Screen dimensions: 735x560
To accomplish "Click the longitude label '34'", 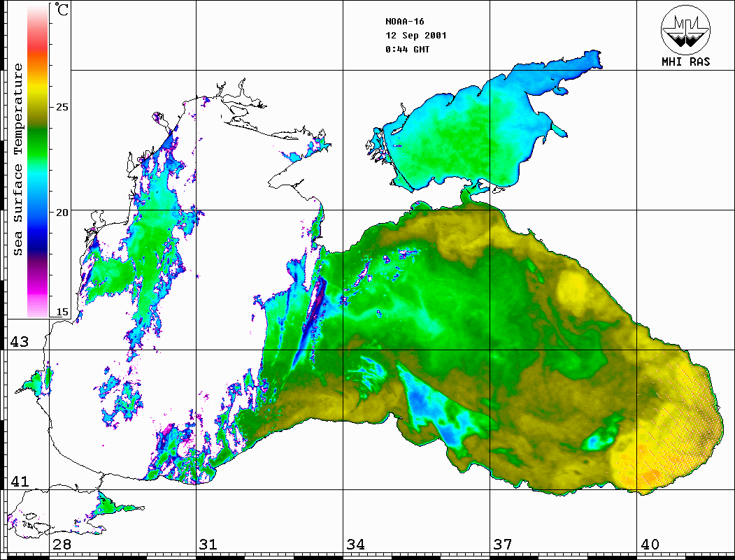I will [x=355, y=545].
